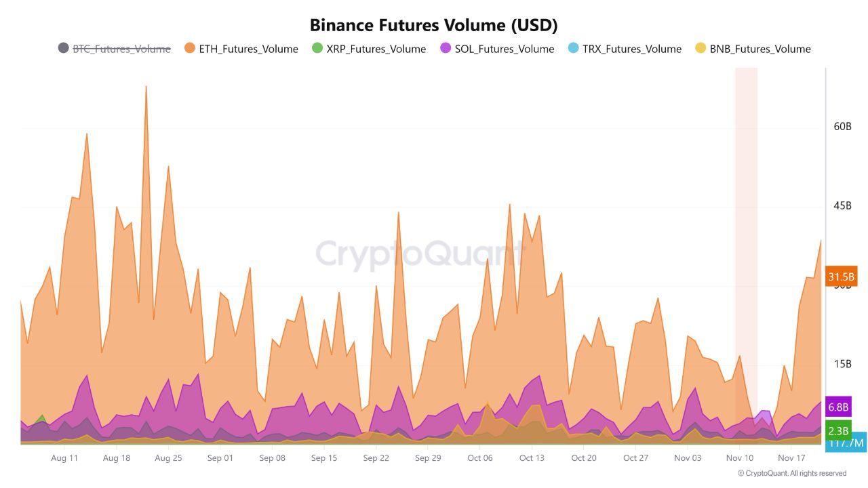Viewport: 868px width, 488px height.
Task: Toggle the ETH_Futures_Volume legend label
Action: pyautogui.click(x=248, y=49)
